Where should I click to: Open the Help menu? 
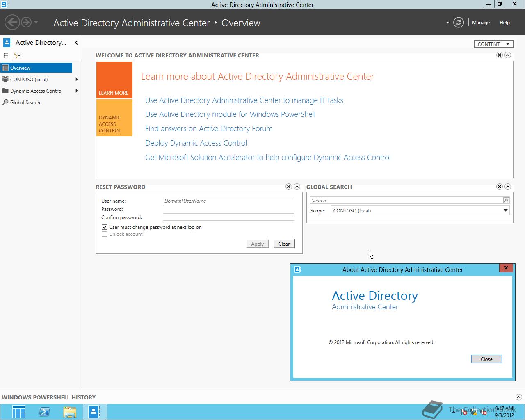pos(504,23)
